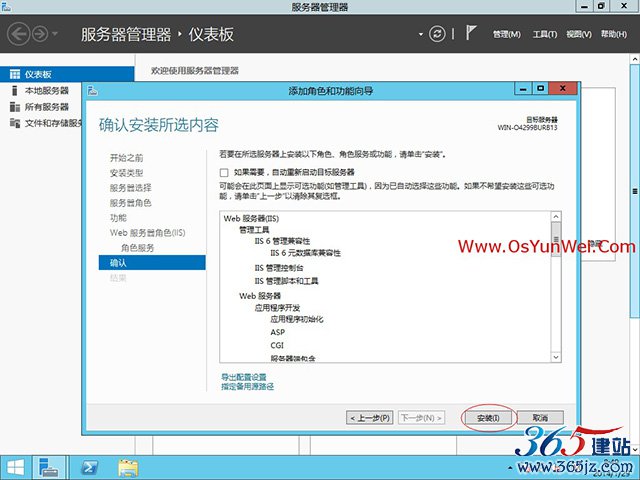
Task: Enable automatic restart of target server checkbox
Action: pos(224,173)
